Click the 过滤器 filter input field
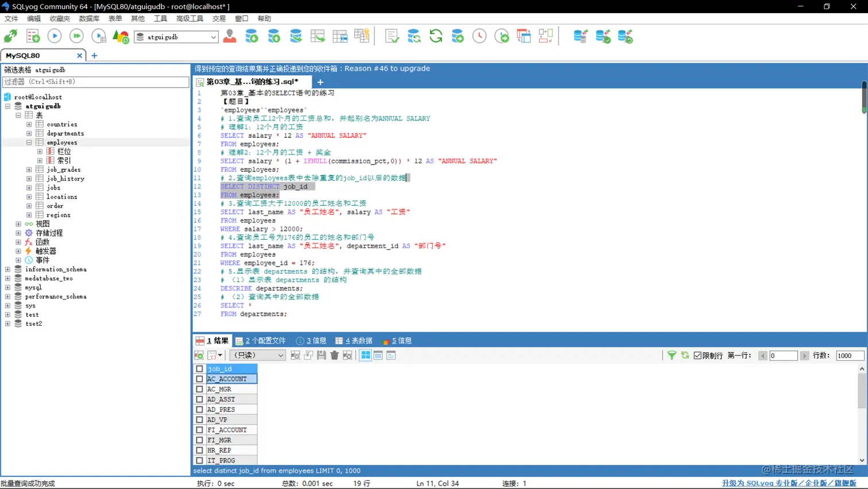Viewport: 868px width, 489px height. [x=95, y=82]
